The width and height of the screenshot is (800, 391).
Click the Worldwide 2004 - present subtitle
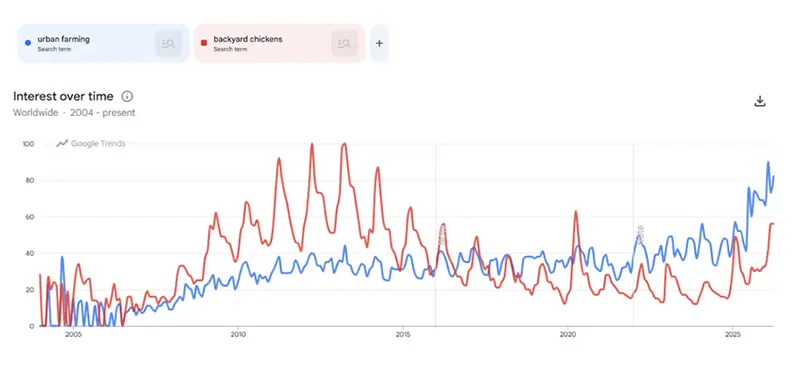[74, 113]
